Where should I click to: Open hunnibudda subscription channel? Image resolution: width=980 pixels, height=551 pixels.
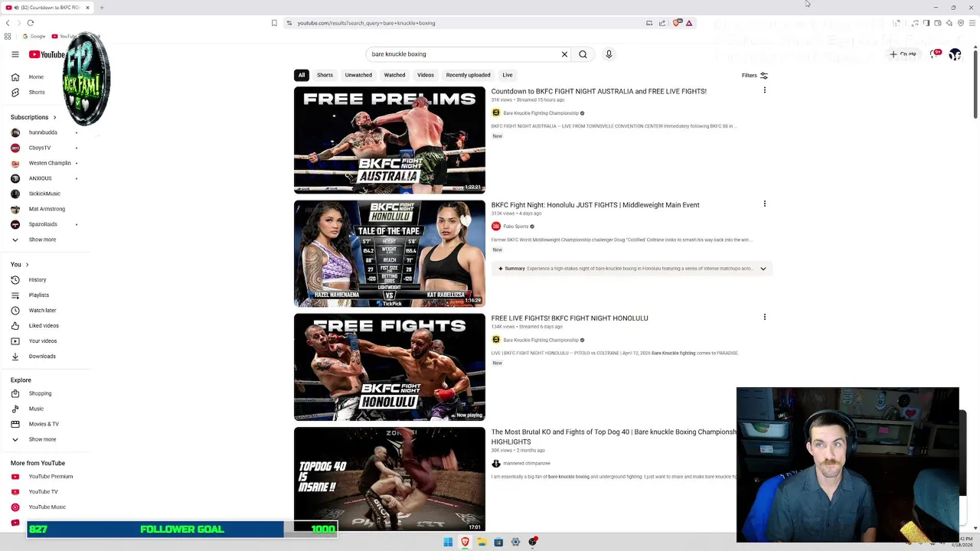pos(42,132)
